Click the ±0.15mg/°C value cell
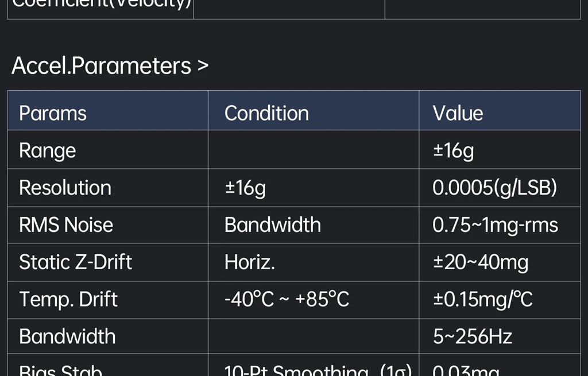The height and width of the screenshot is (376, 588). coord(482,300)
